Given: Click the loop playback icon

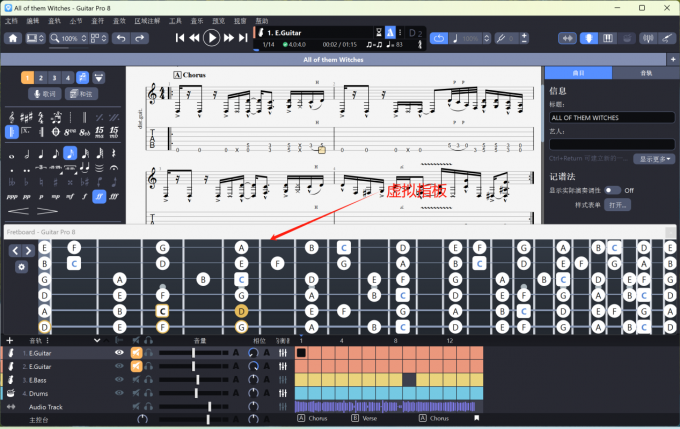Looking at the screenshot, I should tap(439, 38).
